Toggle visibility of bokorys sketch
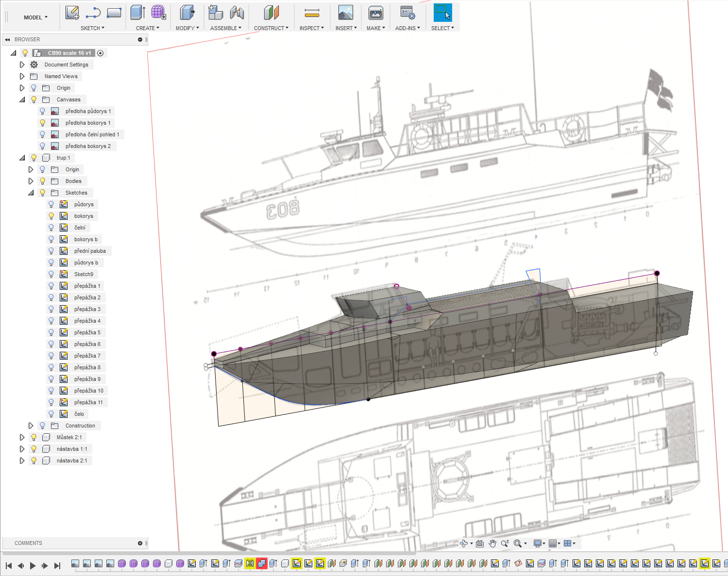728x576 pixels. pyautogui.click(x=51, y=216)
